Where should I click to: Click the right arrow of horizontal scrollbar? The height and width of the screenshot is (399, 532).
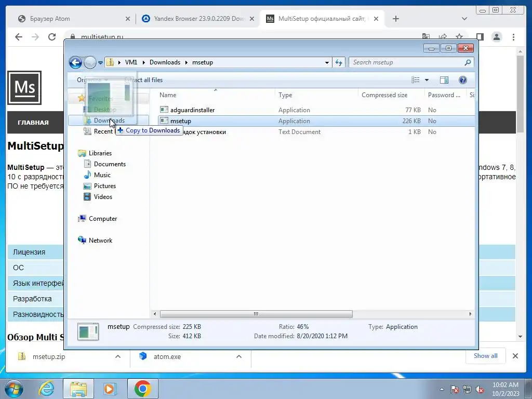pyautogui.click(x=470, y=314)
